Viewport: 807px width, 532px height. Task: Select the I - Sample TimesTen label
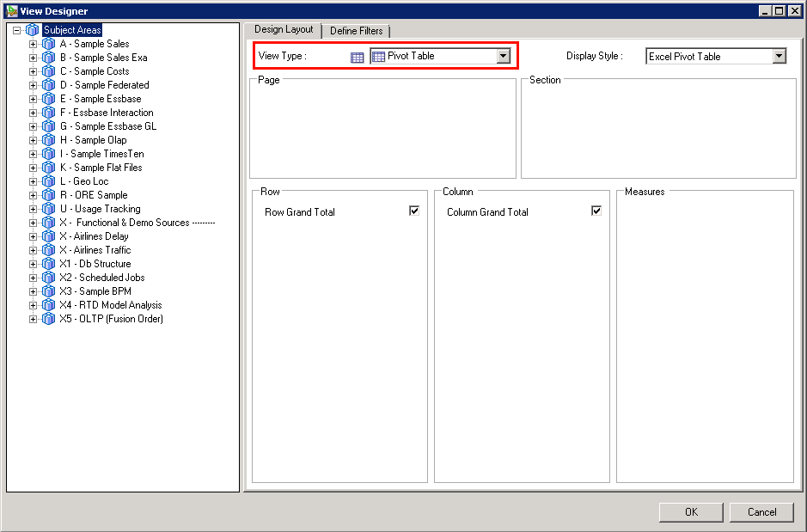pyautogui.click(x=102, y=154)
